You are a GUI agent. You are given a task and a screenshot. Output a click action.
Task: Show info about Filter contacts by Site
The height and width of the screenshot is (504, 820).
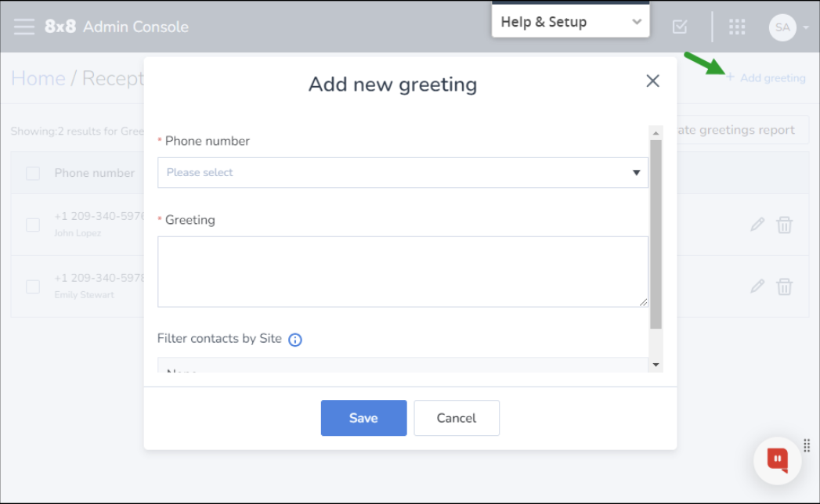point(295,340)
